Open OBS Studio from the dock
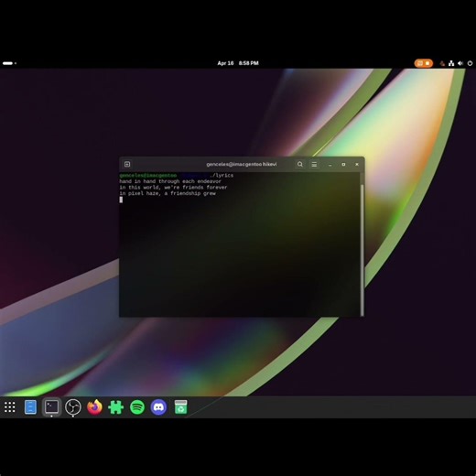The height and width of the screenshot is (476, 476). coord(73,407)
